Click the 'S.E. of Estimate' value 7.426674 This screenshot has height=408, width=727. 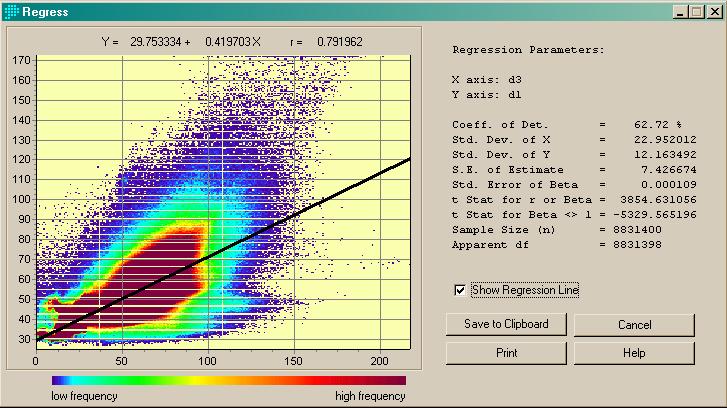(669, 170)
